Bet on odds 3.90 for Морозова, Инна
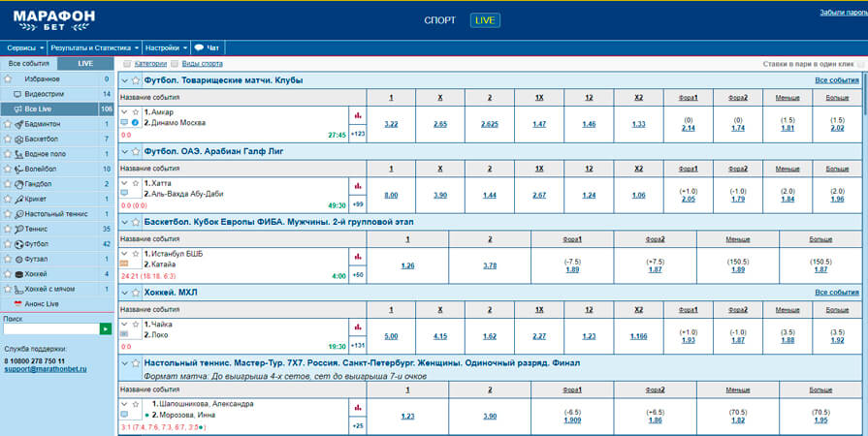868x436 pixels. click(490, 417)
